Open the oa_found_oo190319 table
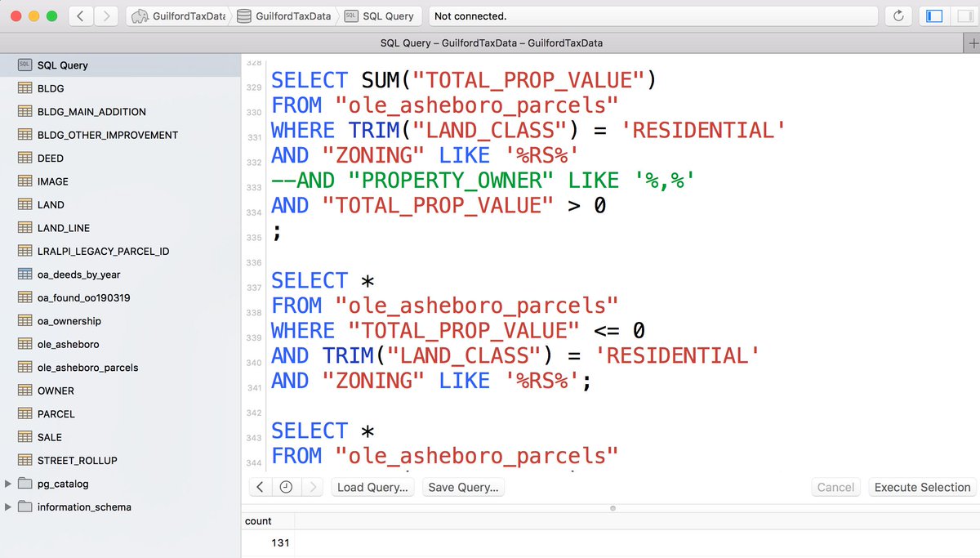Screen dimensions: 980x558 tap(120, 297)
